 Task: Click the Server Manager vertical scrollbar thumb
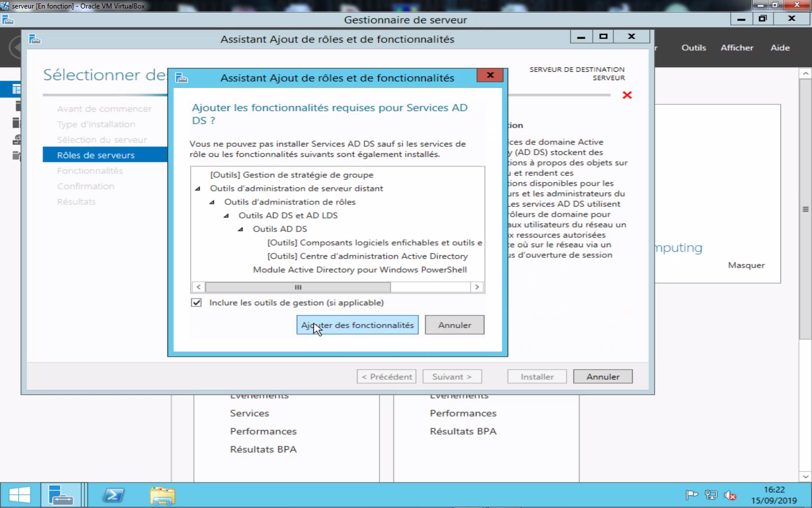[805, 209]
